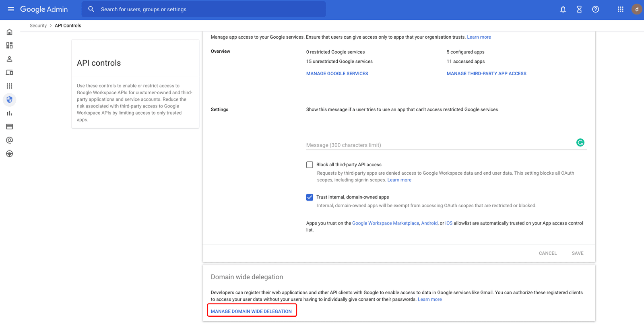Check Block all third-party API access
The height and width of the screenshot is (328, 644).
pyautogui.click(x=310, y=165)
